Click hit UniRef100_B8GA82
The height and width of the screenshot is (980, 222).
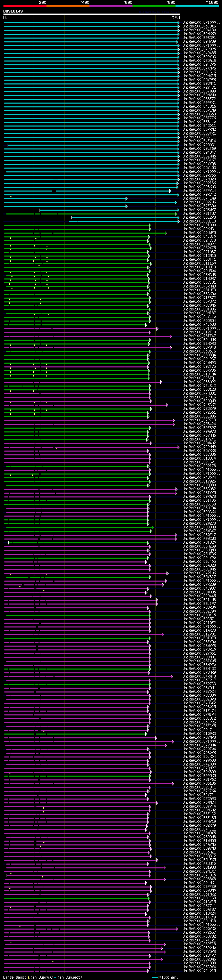pyautogui.click(x=199, y=489)
